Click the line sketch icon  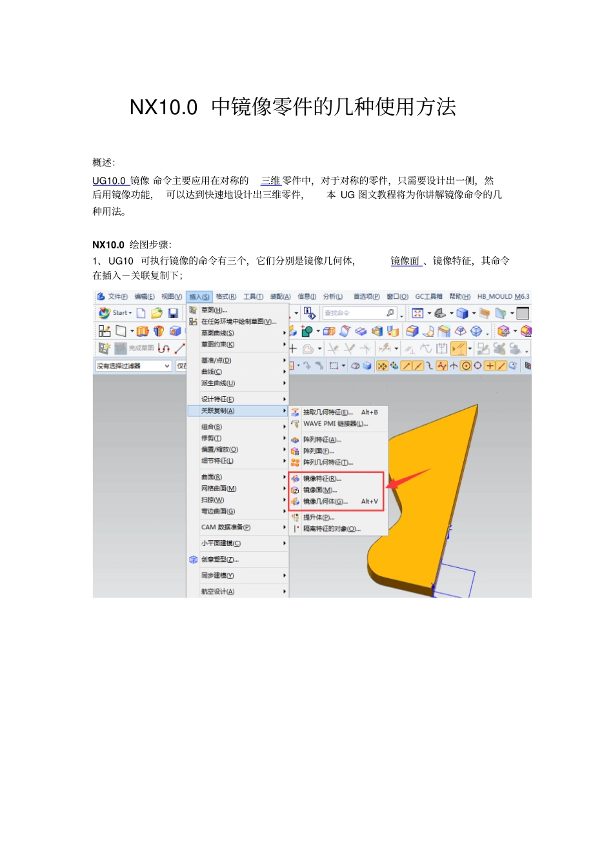coord(180,348)
